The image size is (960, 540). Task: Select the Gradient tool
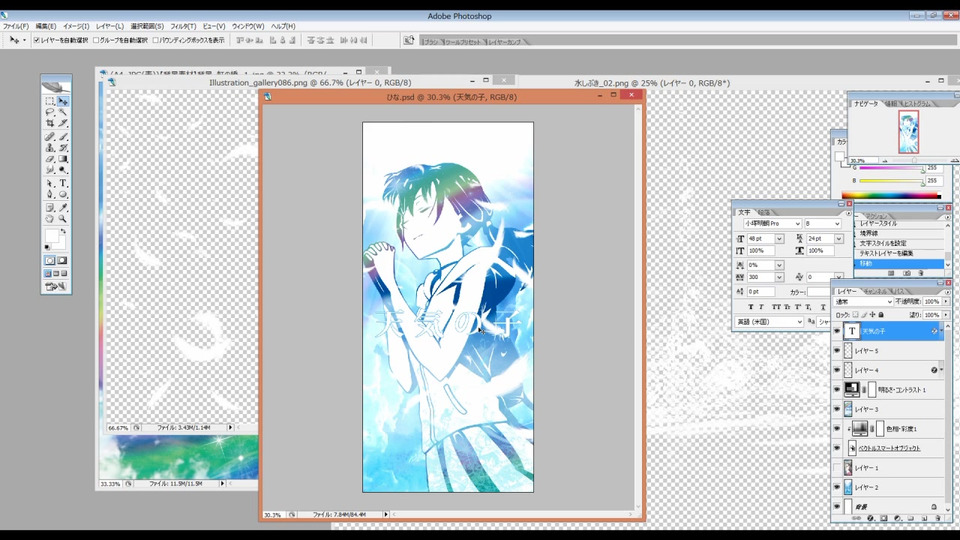tap(62, 159)
